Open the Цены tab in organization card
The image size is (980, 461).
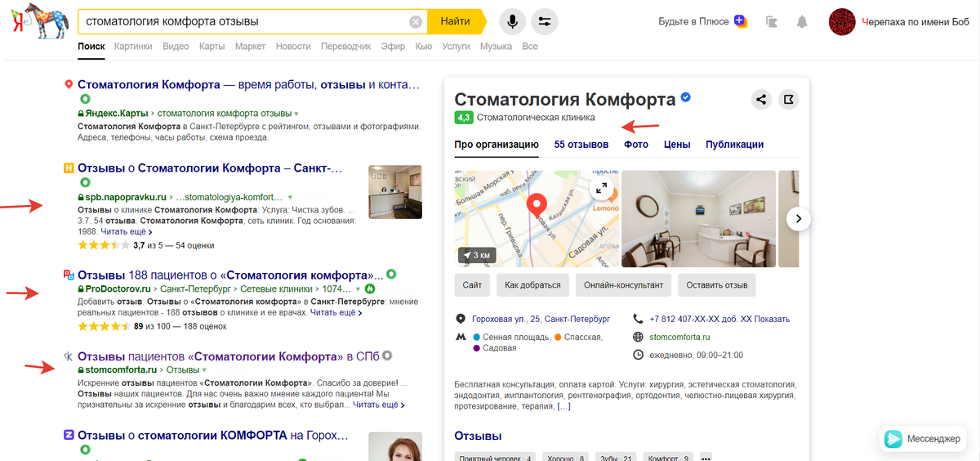point(678,145)
